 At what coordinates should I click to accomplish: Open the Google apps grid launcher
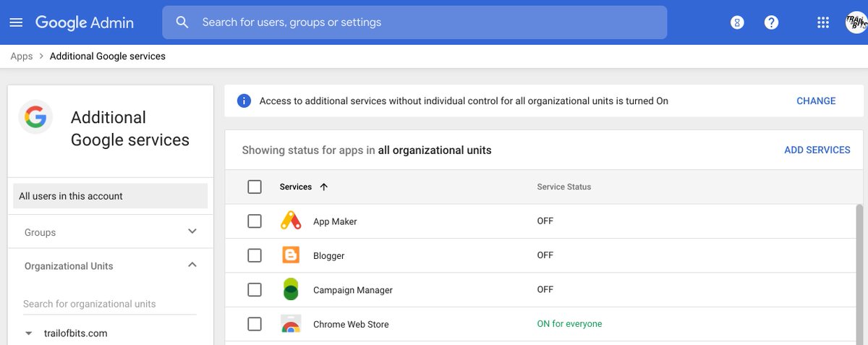[822, 22]
